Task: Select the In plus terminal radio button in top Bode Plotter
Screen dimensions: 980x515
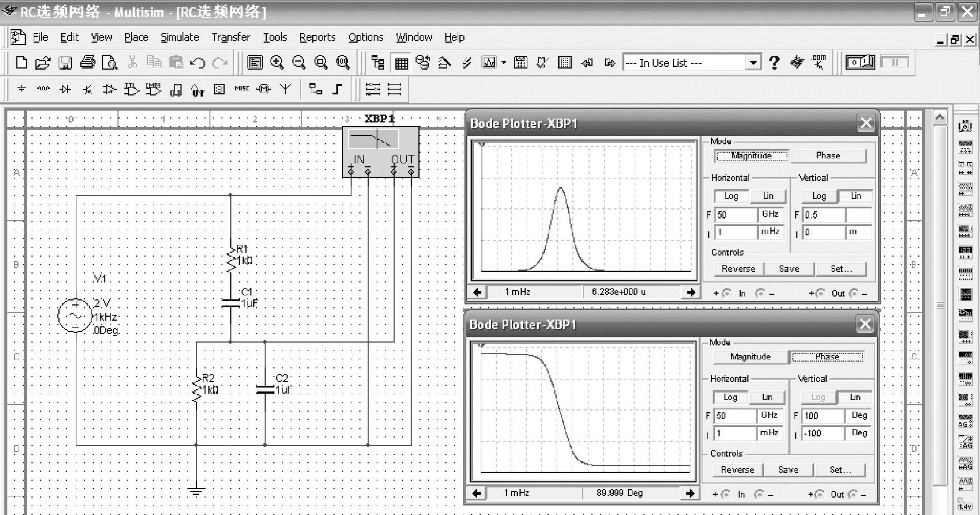Action: (727, 293)
